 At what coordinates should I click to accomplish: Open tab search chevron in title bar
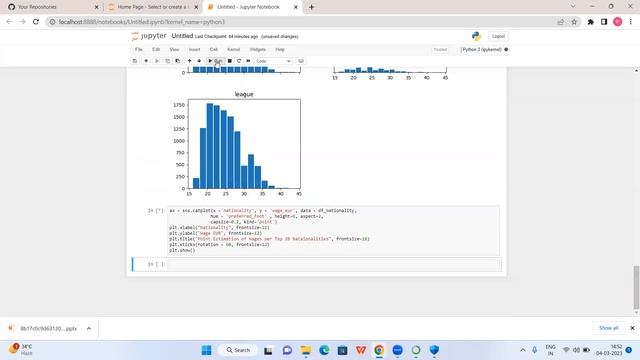click(x=573, y=7)
